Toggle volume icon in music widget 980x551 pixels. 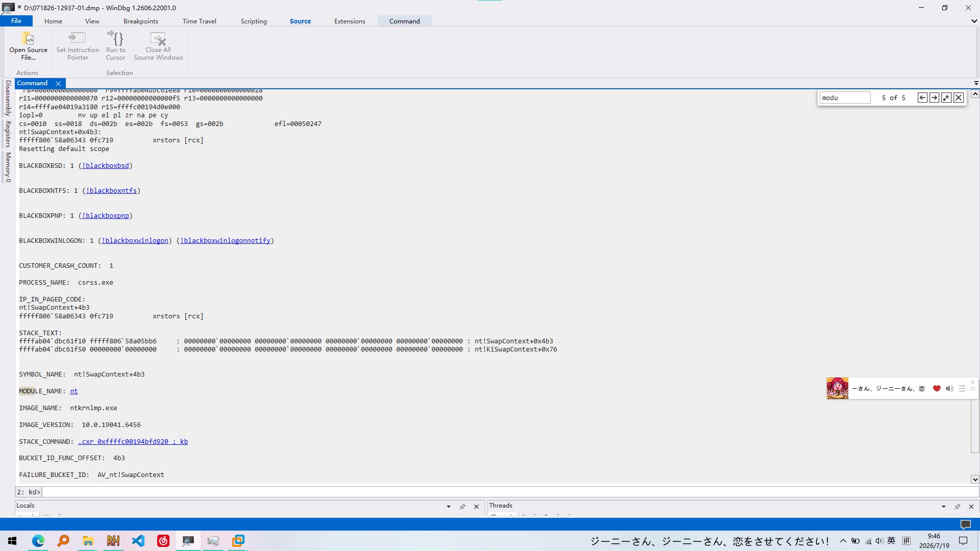[x=949, y=388]
